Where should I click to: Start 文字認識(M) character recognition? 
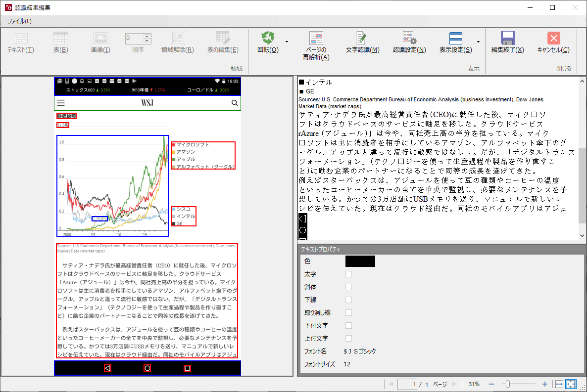click(x=362, y=43)
